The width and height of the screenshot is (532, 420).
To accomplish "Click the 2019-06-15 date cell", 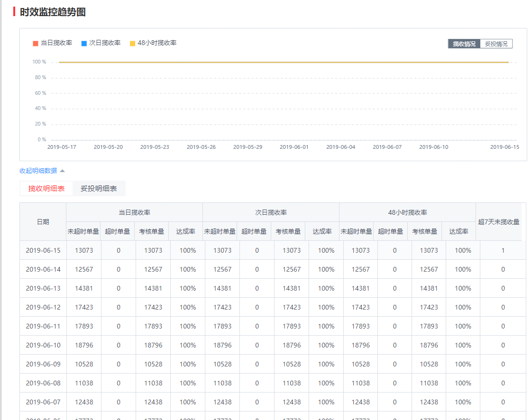I will point(43,250).
